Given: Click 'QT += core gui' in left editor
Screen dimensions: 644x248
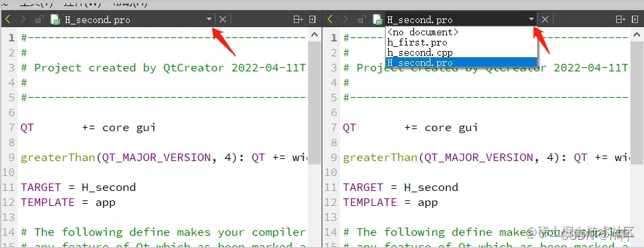Looking at the screenshot, I should click(88, 128).
